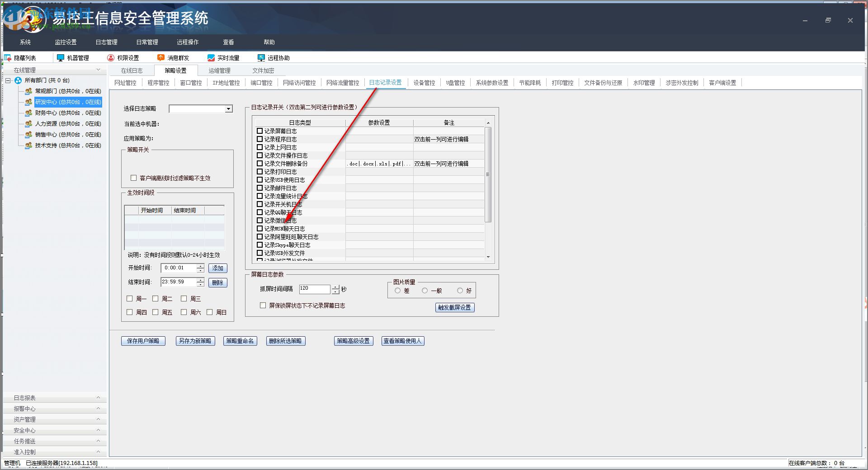868x470 pixels.
Task: Select 所有部门 root node icon
Action: [18, 80]
